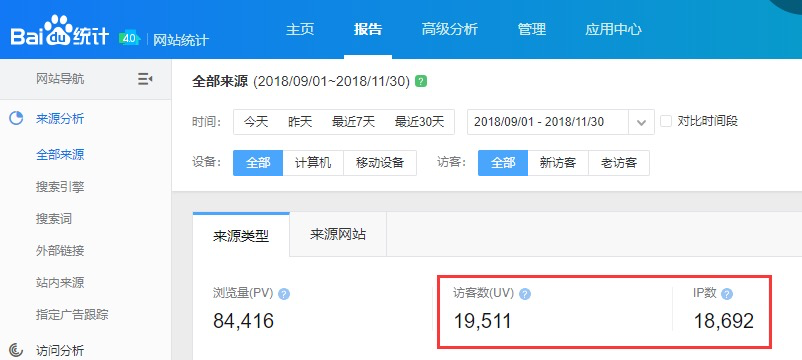The height and width of the screenshot is (360, 802).
Task: Filter visitors by 老访客
Action: [x=619, y=163]
